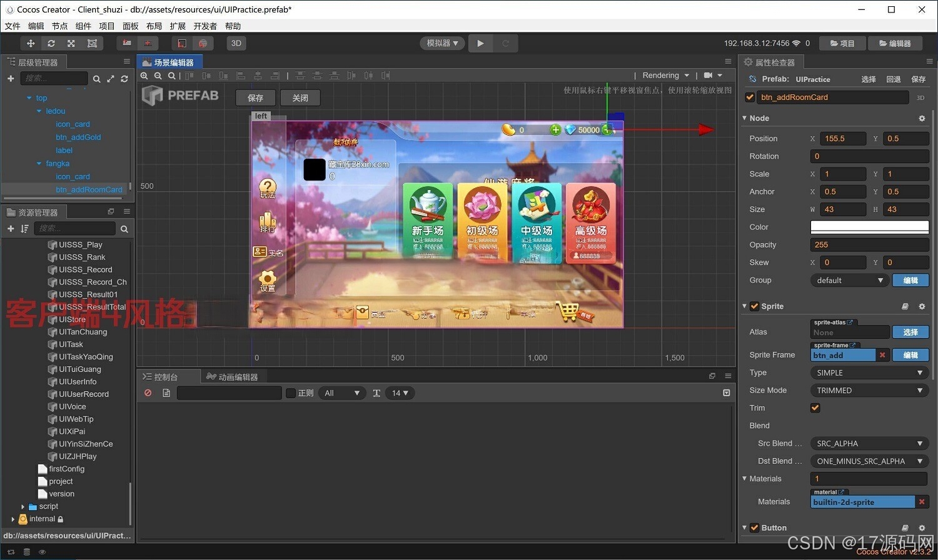Viewport: 938px width, 560px height.
Task: Clear the console log
Action: [148, 393]
